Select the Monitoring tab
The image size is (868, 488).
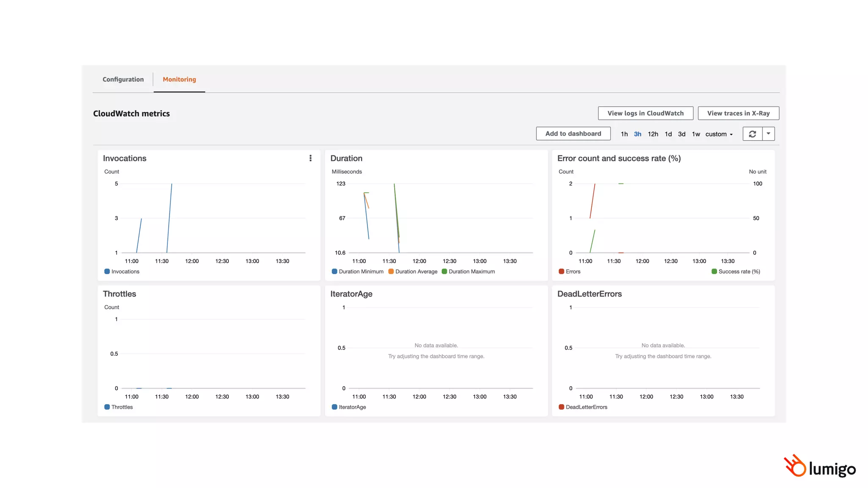click(179, 79)
